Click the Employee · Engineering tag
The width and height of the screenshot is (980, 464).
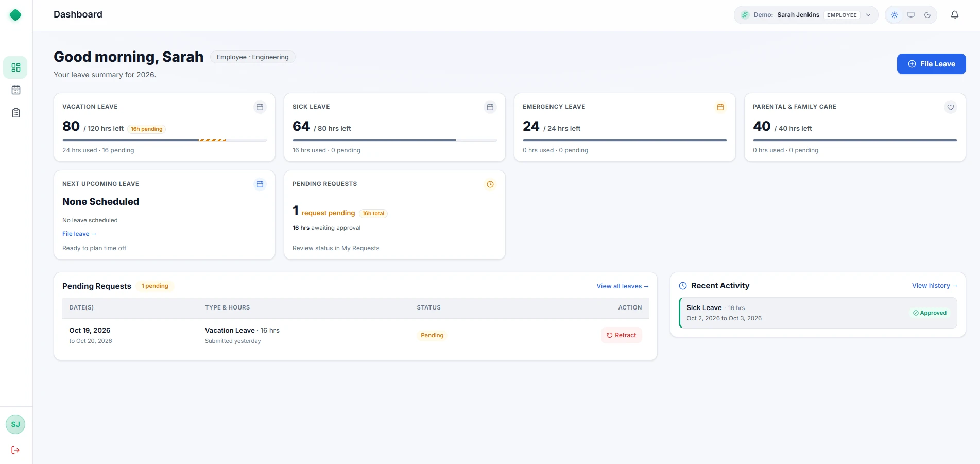pyautogui.click(x=252, y=57)
